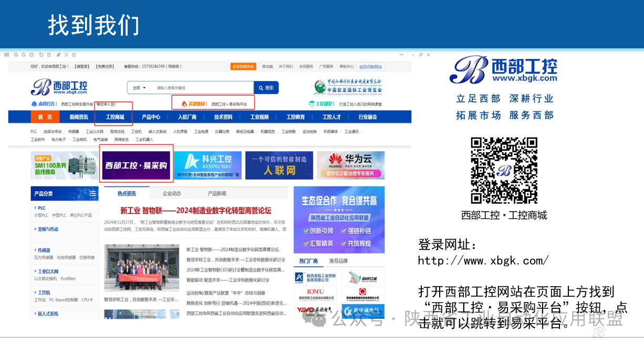The height and width of the screenshot is (344, 644).
Task: Click the 免费注册 link
Action: tap(105, 67)
